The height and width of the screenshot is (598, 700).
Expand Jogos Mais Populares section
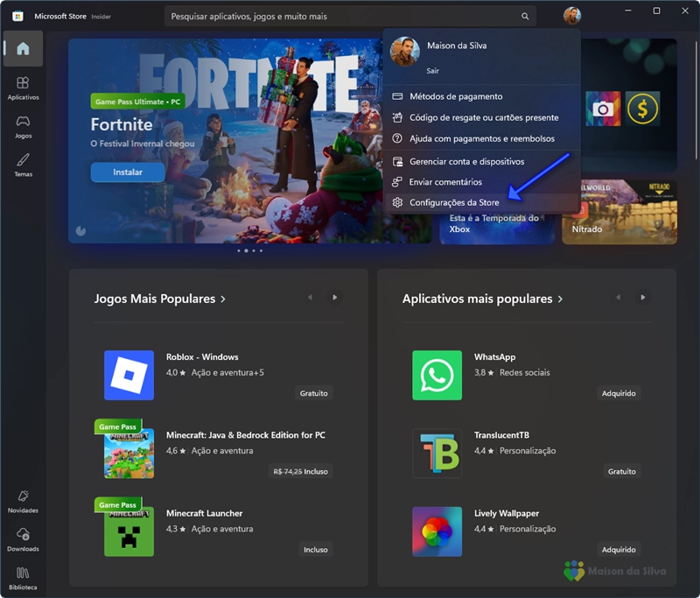pyautogui.click(x=160, y=299)
